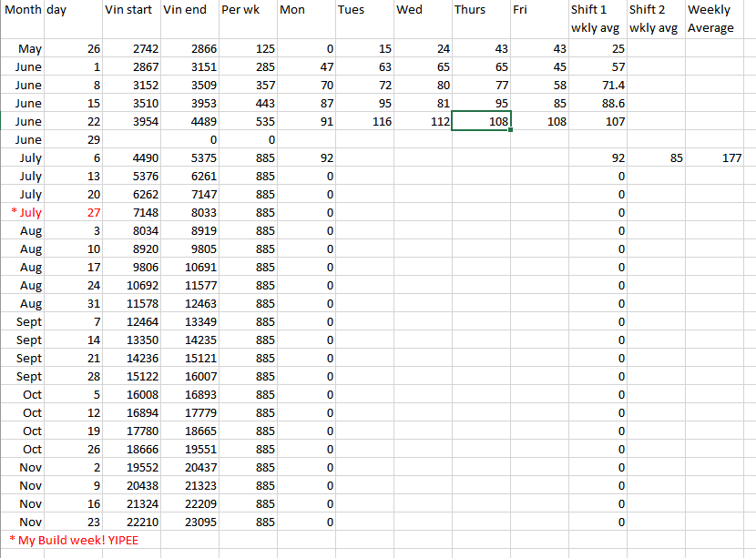The width and height of the screenshot is (756, 558).
Task: Click the Shift 1 average value 88.6
Action: (598, 103)
